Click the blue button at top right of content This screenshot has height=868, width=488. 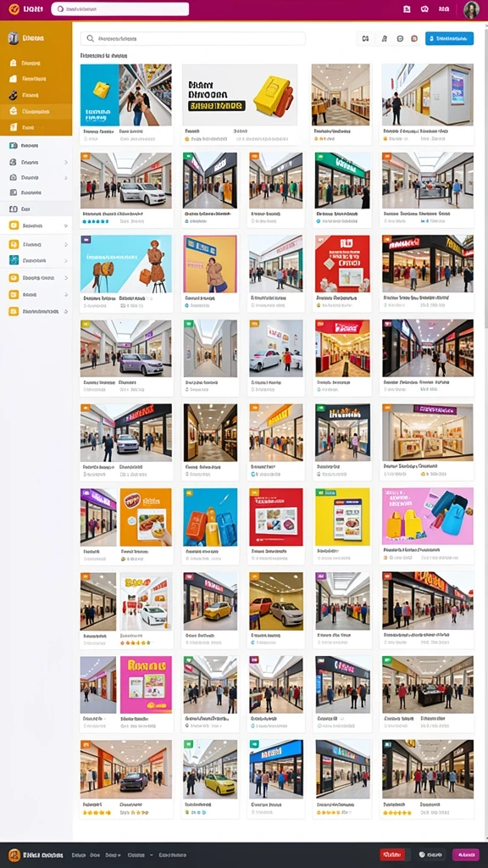449,38
